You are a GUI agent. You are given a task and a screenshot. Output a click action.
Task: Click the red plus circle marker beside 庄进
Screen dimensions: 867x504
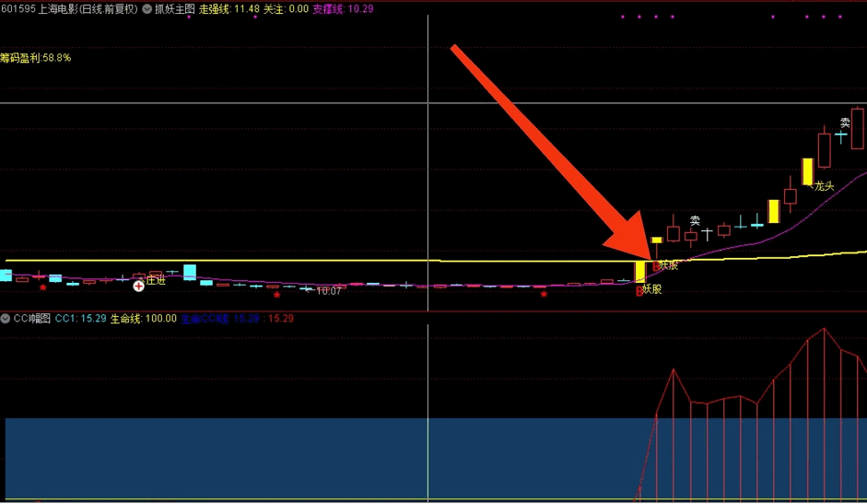(138, 286)
